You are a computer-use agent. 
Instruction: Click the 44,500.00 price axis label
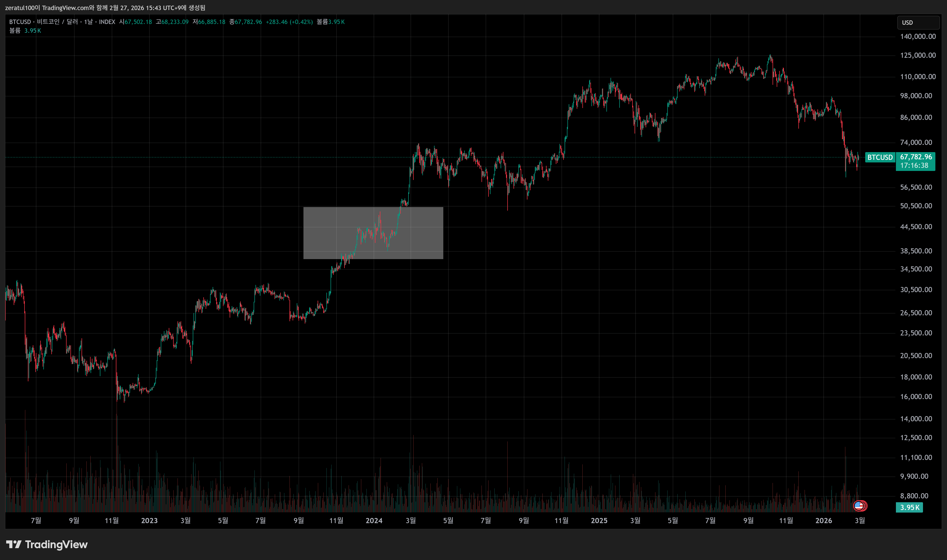pyautogui.click(x=916, y=227)
